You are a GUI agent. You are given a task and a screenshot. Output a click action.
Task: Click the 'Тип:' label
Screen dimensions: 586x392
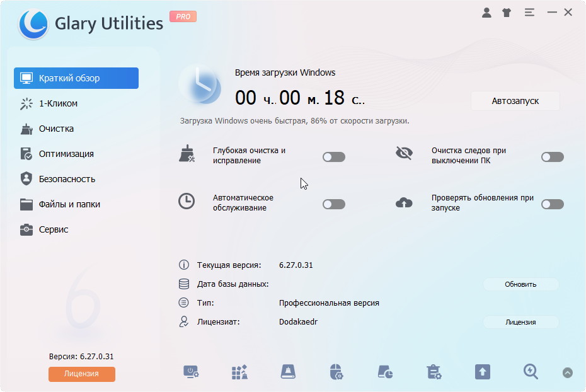click(205, 303)
